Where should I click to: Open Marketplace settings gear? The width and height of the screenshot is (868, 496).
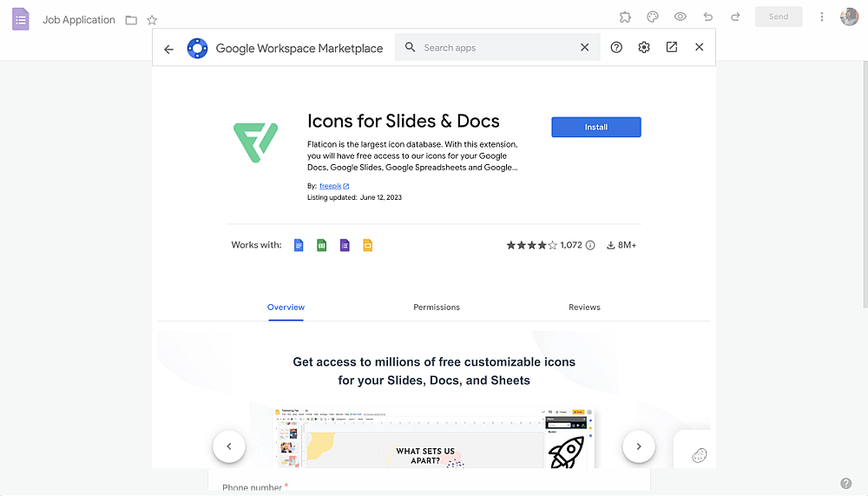pos(644,48)
